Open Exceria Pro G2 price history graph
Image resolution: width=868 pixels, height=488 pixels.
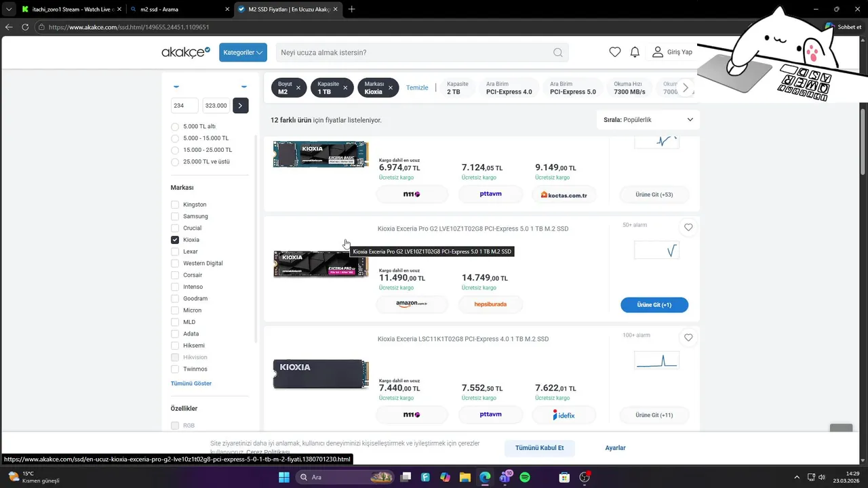pos(656,251)
